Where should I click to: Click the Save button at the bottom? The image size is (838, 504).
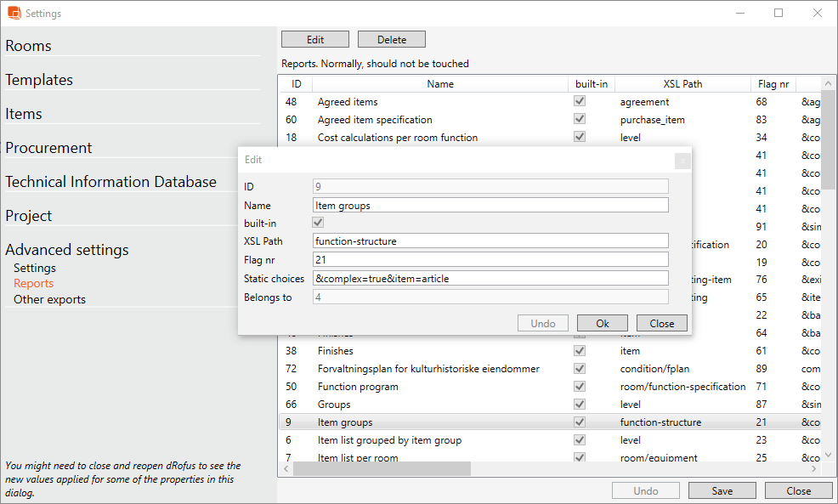coord(722,491)
